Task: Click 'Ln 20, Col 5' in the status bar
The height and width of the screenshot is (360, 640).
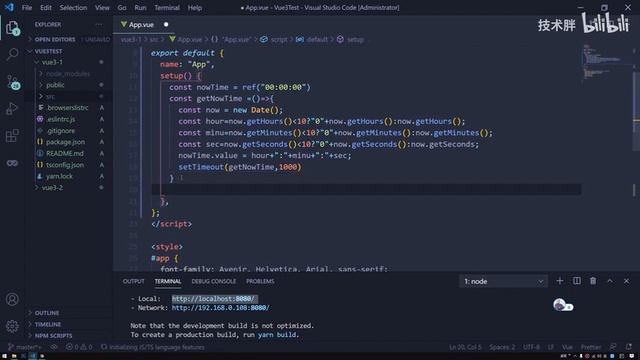Action: [465, 347]
